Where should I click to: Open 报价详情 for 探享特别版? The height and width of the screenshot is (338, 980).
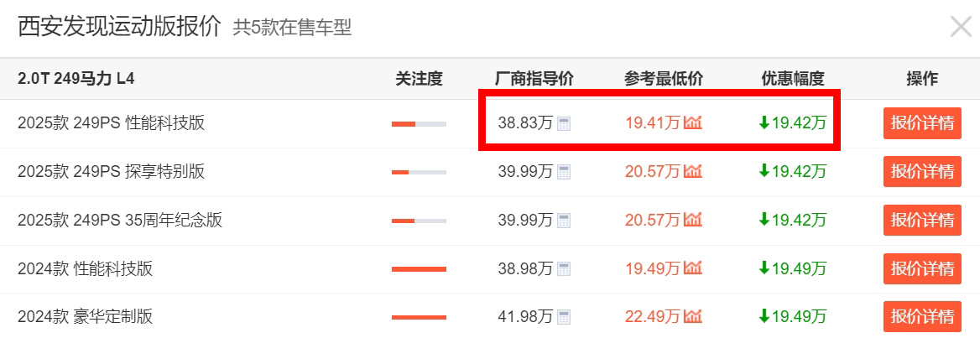tap(922, 172)
